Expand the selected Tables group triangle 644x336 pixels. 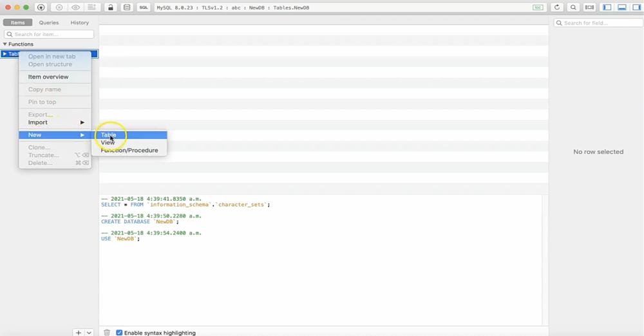pyautogui.click(x=5, y=54)
